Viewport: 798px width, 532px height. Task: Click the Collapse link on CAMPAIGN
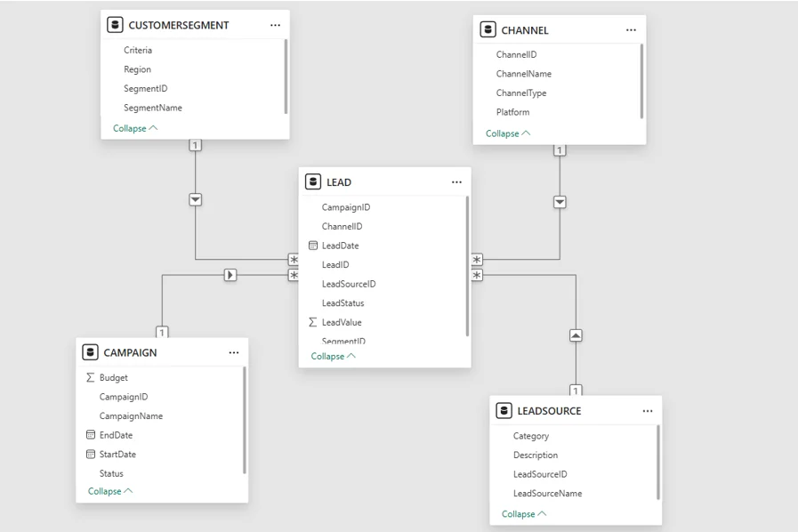tap(109, 490)
